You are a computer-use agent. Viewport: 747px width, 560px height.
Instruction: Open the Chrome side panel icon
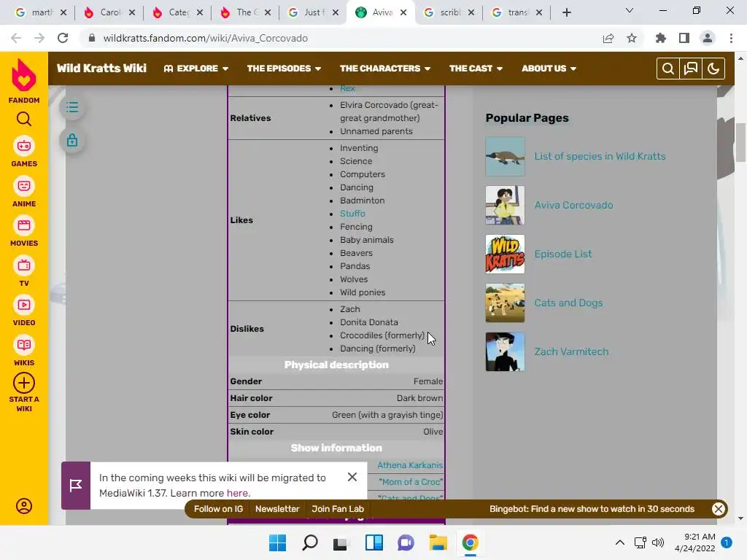pyautogui.click(x=684, y=38)
